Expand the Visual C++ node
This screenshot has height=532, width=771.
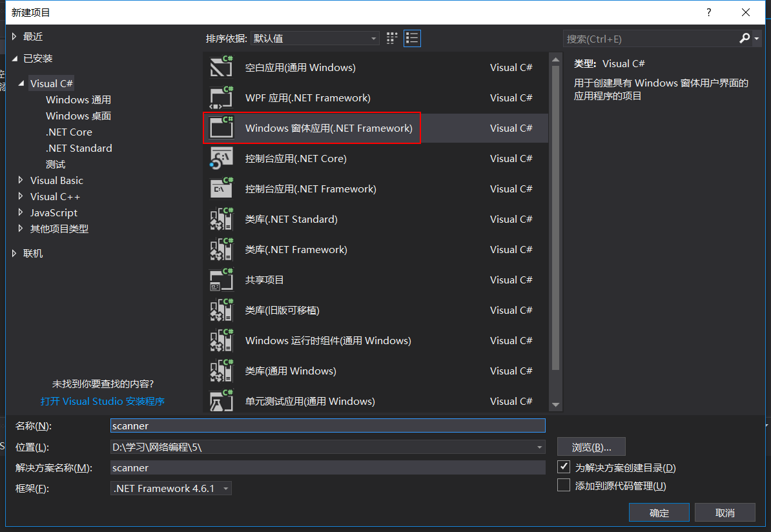pos(21,196)
